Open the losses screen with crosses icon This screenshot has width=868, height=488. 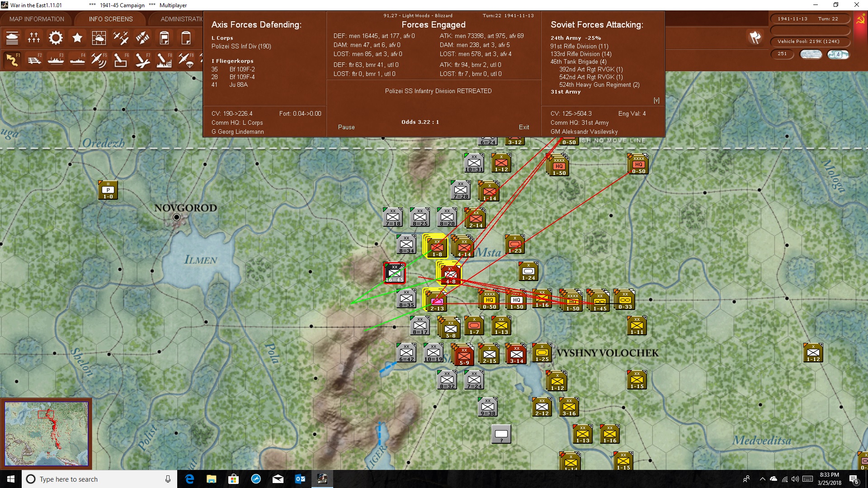34,38
